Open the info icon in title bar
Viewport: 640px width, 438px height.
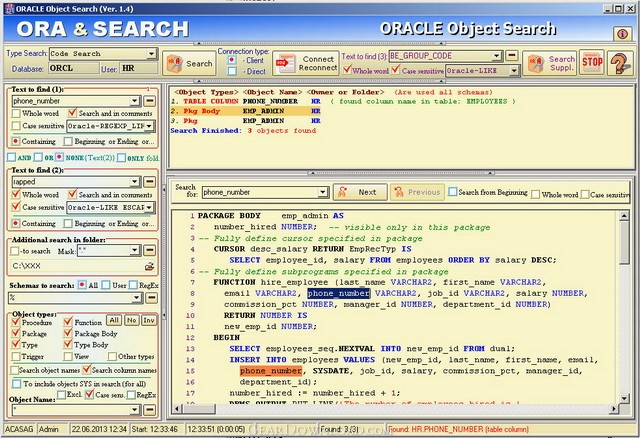pos(622,33)
